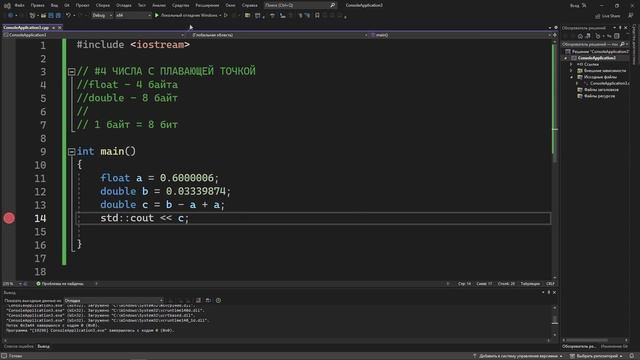Remove the breakpoint on line 14
640x360 pixels.
pos(9,218)
